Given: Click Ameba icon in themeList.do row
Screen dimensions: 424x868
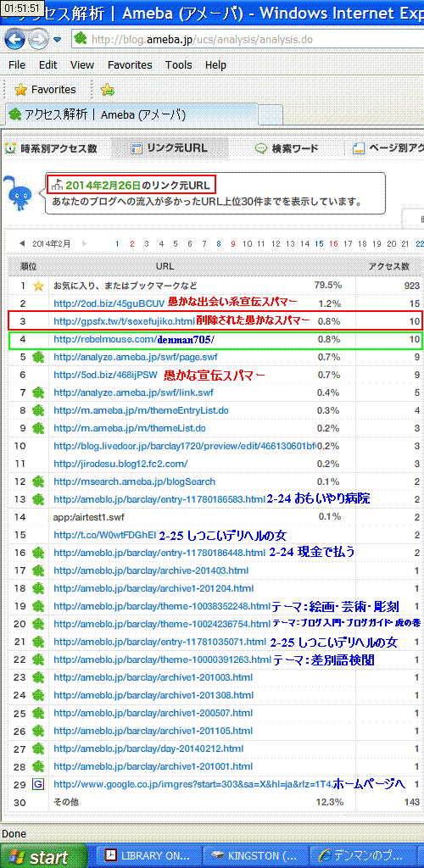Looking at the screenshot, I should click(37, 428).
